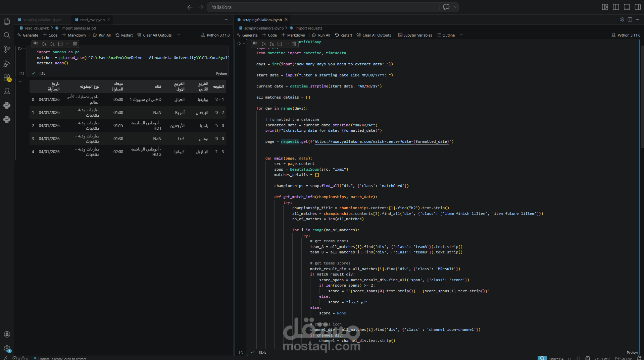Click Go Live in the status bar
This screenshot has width=644, height=360.
tap(624, 358)
